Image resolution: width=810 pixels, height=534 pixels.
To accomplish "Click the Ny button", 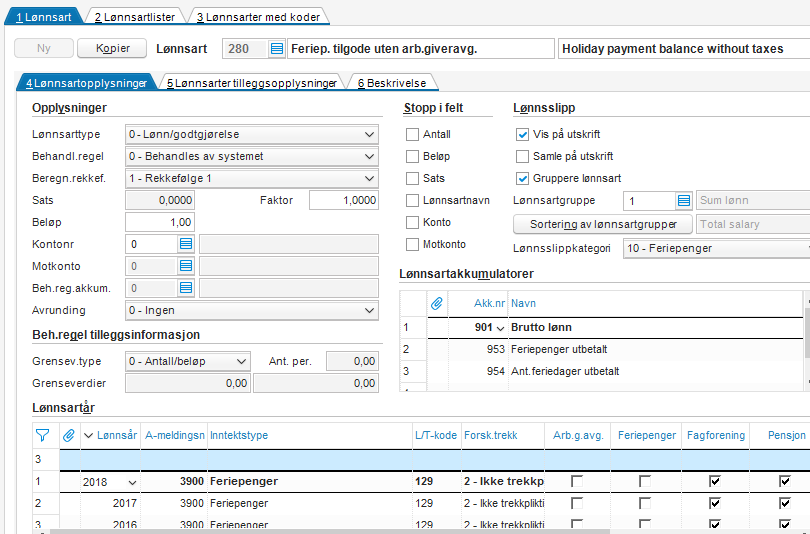I will click(44, 49).
